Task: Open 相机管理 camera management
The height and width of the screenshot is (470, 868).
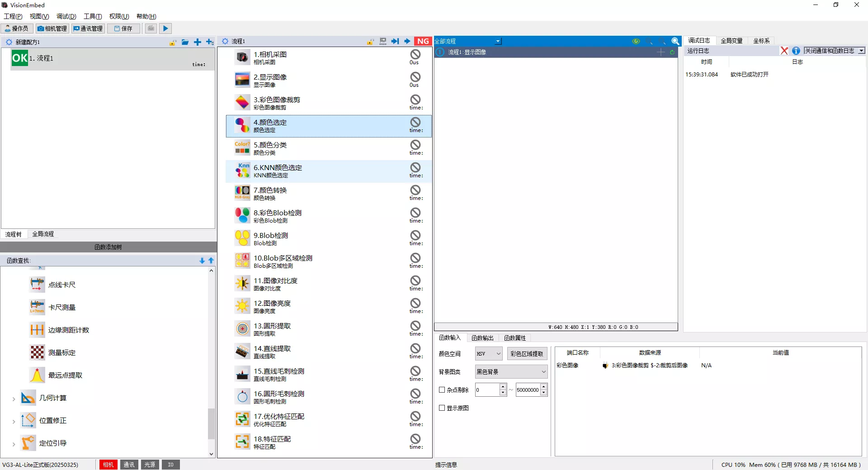Action: [52, 28]
